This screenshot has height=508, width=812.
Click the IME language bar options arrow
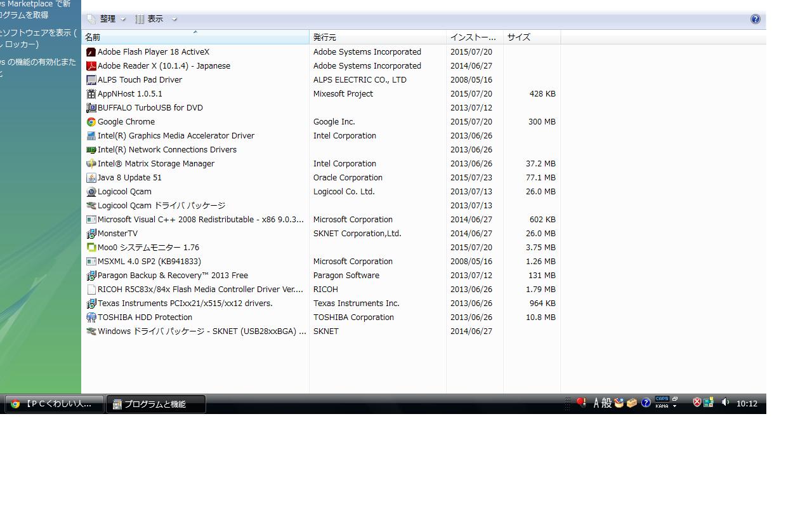(675, 406)
